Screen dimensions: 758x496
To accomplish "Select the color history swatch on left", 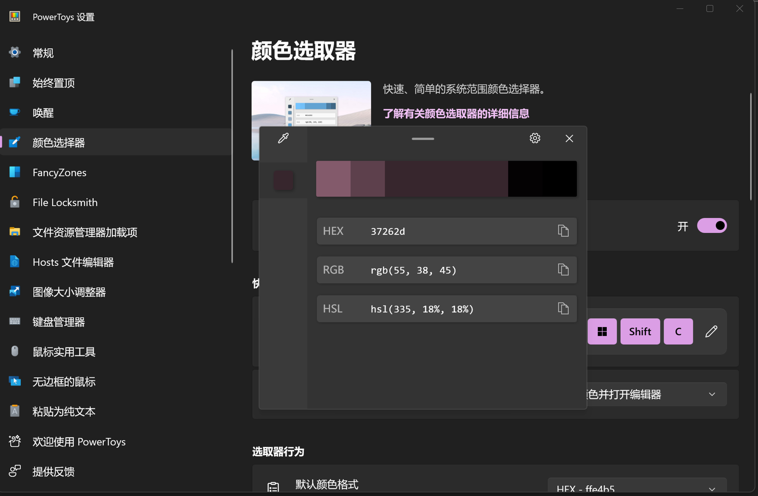I will click(284, 180).
